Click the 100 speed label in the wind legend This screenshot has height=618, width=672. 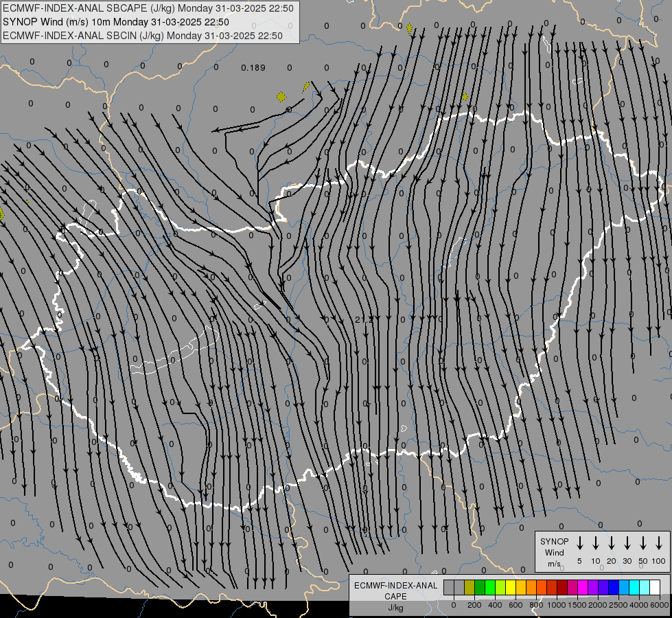tap(659, 561)
